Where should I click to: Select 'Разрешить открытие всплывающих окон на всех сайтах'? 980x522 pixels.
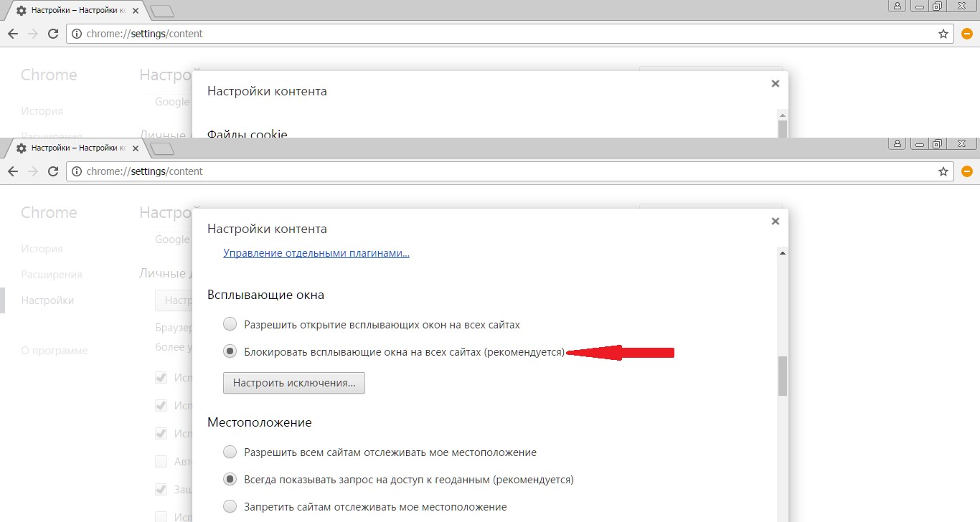(230, 324)
